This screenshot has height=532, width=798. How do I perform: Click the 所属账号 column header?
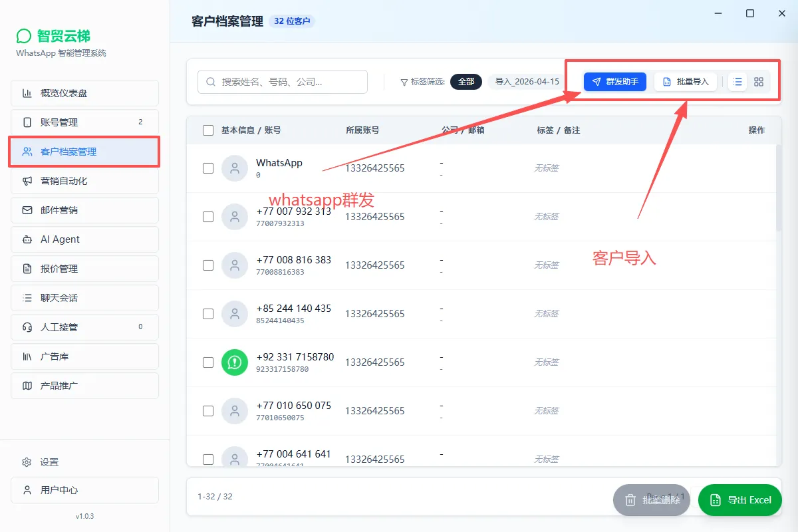pyautogui.click(x=362, y=130)
